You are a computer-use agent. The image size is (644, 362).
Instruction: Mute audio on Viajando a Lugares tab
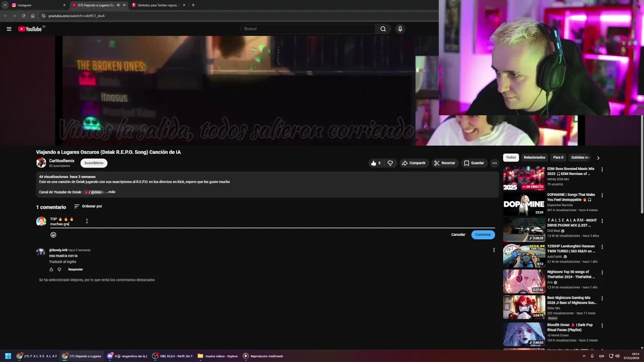[x=118, y=5]
